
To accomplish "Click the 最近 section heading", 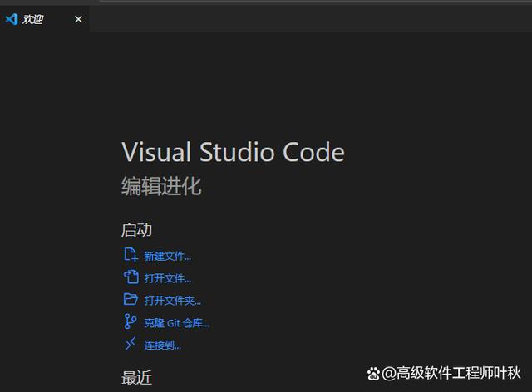I will [136, 377].
